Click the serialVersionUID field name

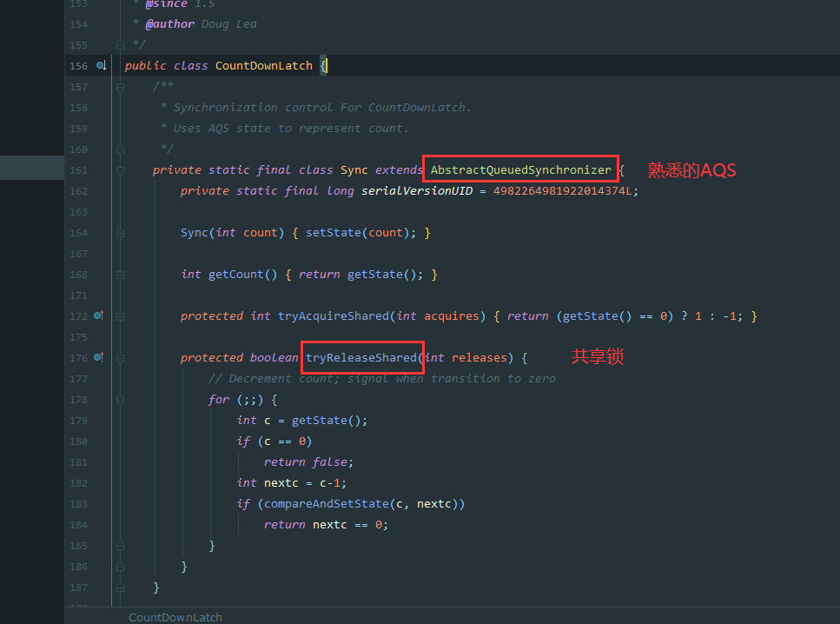417,191
